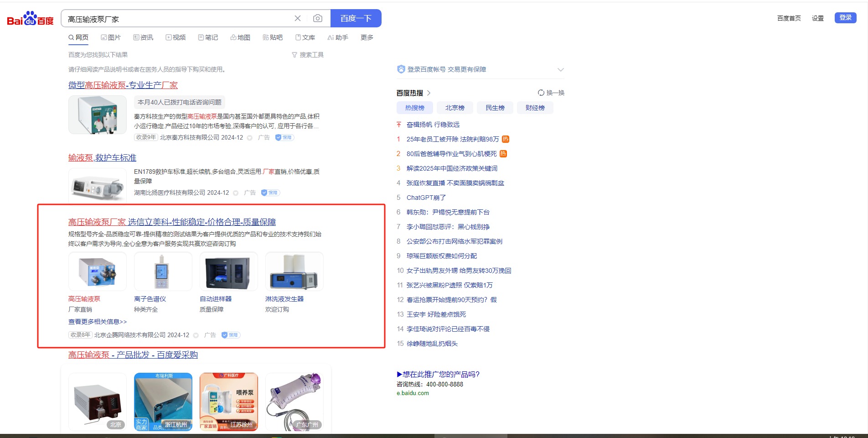Click the refresh 换一换 icon

click(541, 93)
